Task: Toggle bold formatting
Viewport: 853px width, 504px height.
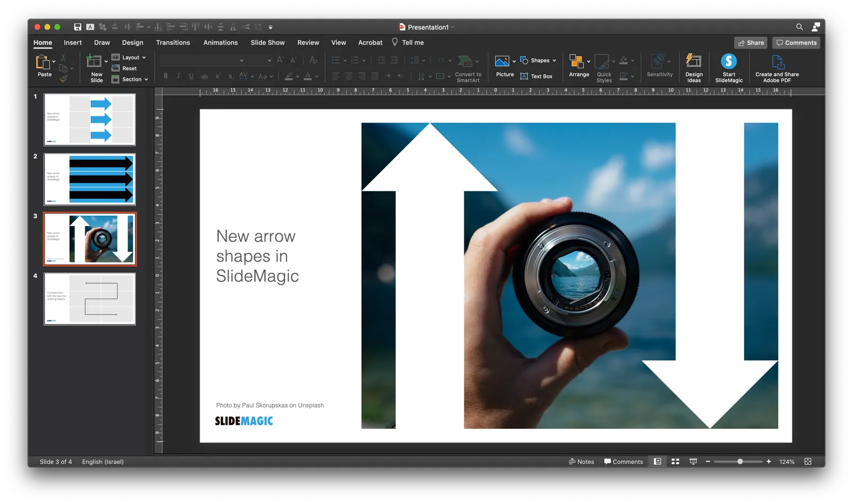Action: pos(166,76)
